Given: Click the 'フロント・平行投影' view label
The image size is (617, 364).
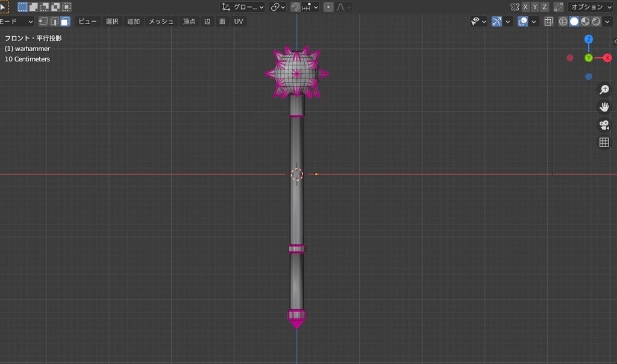Looking at the screenshot, I should [33, 38].
